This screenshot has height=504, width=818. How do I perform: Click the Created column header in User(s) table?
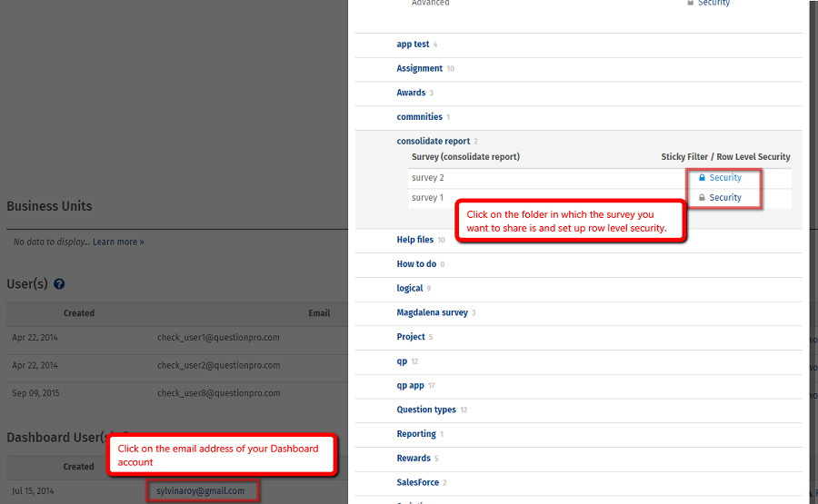[79, 313]
